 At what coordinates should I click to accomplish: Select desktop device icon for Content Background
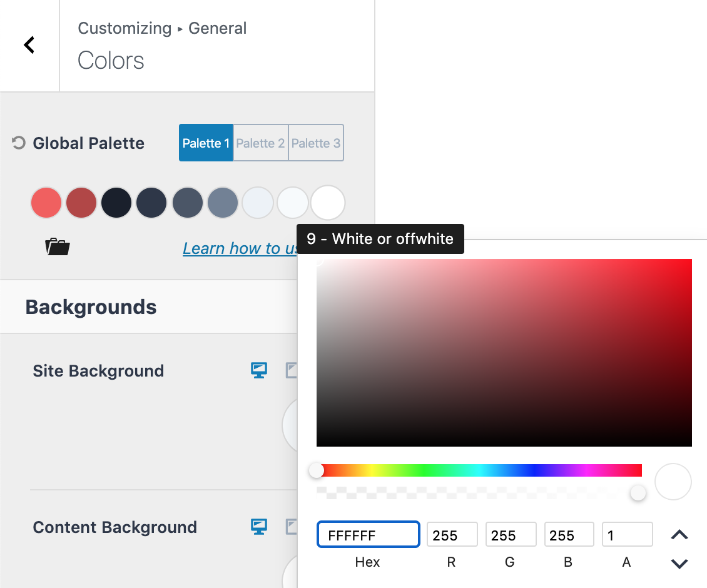coord(259,527)
